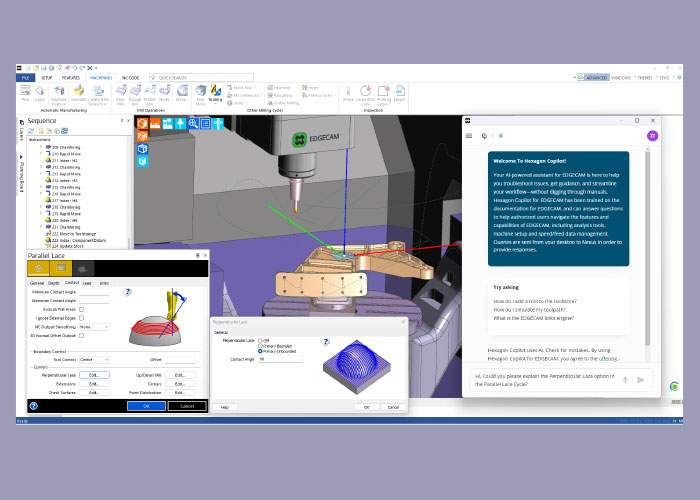Select the Primary Unbounded radio option

260,351
